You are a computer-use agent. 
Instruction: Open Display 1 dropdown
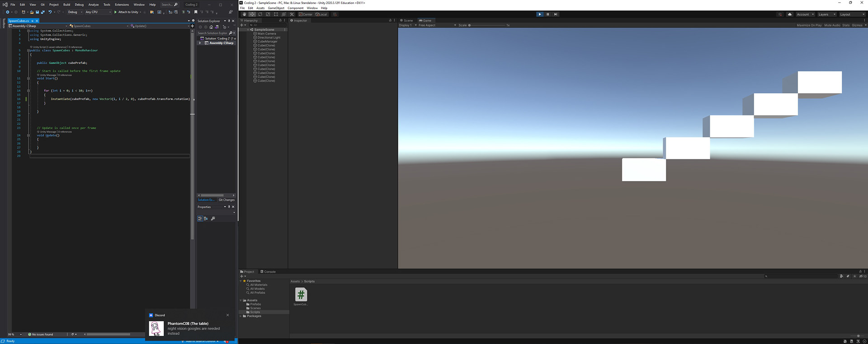[x=407, y=25]
